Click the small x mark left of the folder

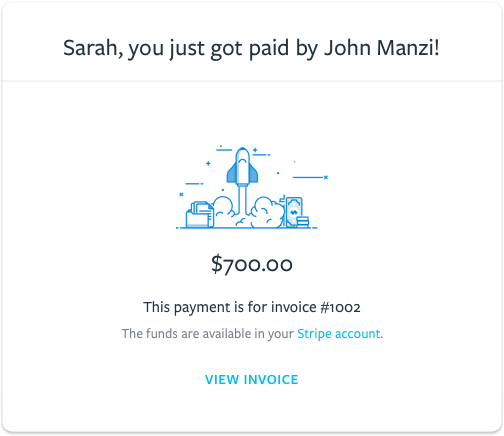[181, 194]
